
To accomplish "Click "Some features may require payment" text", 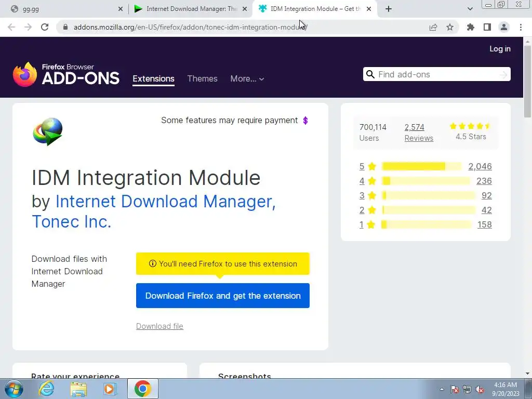I will 229,121.
